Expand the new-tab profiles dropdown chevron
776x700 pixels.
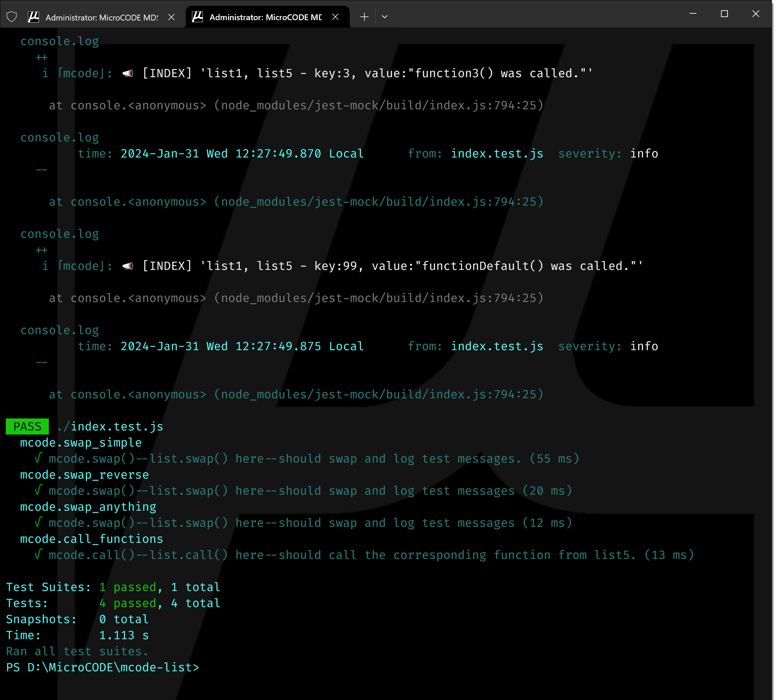(384, 17)
